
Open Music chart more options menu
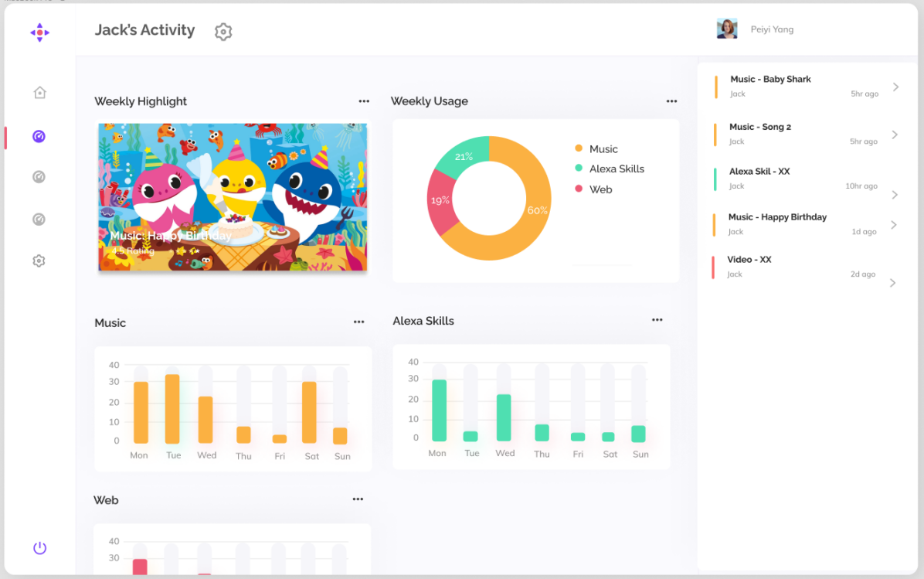point(359,322)
